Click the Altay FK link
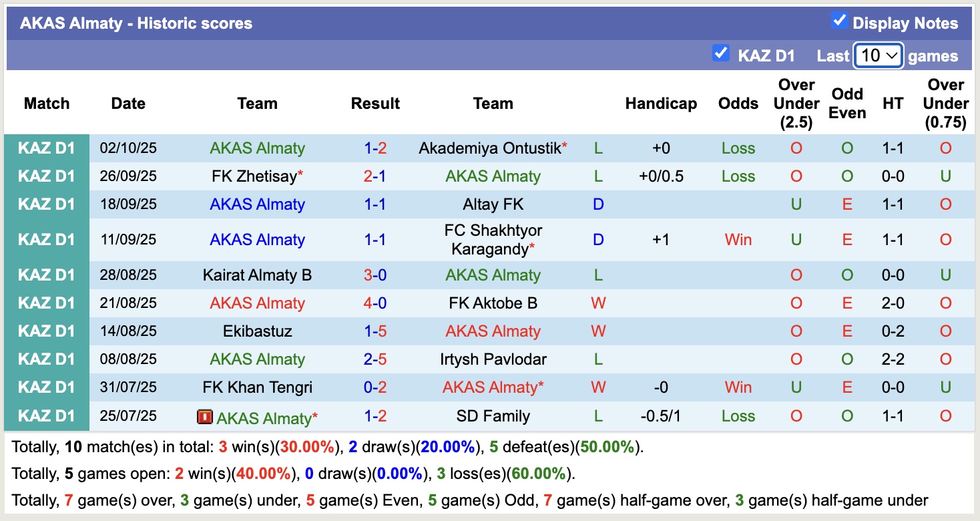The image size is (980, 521). pos(493,204)
